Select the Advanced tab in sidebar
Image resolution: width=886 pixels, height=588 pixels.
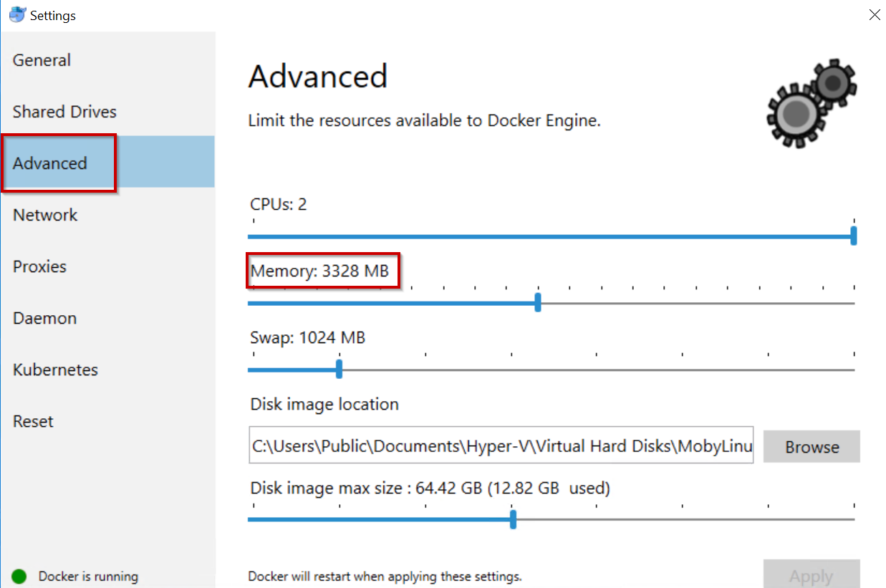click(x=50, y=163)
